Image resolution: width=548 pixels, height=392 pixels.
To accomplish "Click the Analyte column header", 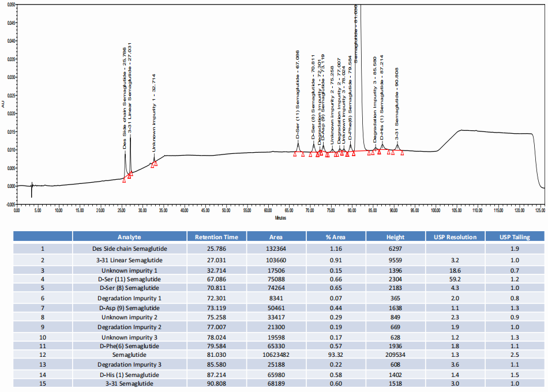I will pyautogui.click(x=129, y=237).
